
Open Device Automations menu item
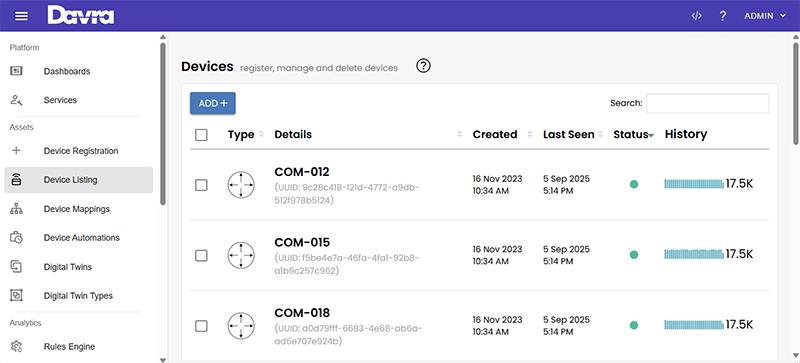pyautogui.click(x=82, y=238)
